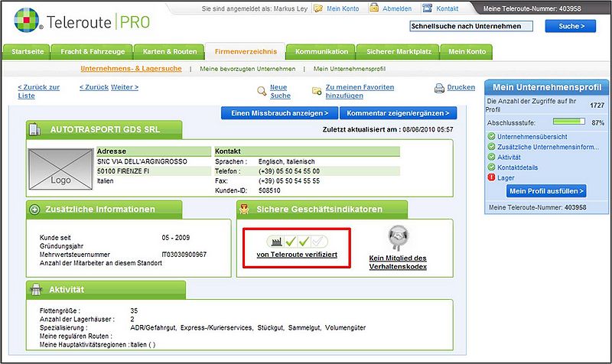Click the red warning icon beside Lager
The width and height of the screenshot is (612, 364).
(x=491, y=177)
